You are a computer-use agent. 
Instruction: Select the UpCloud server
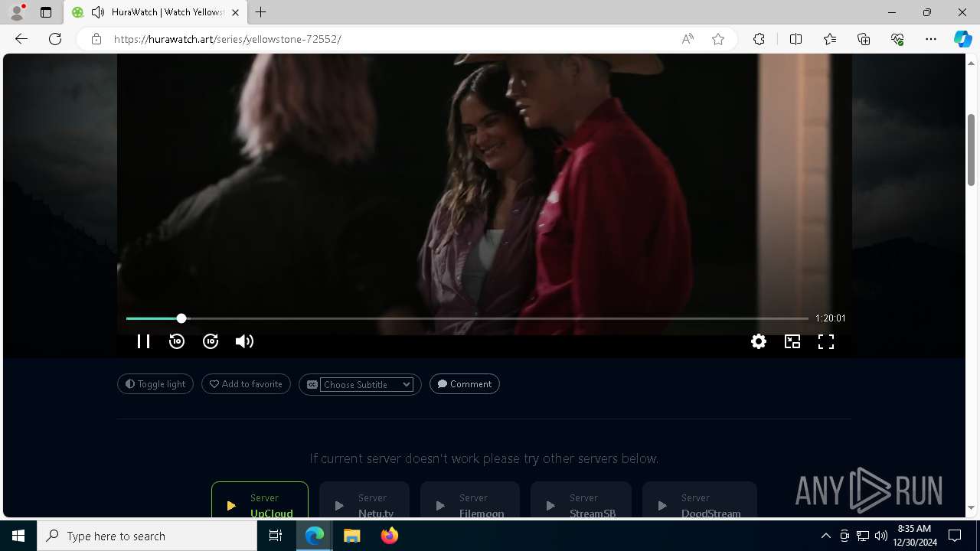(x=260, y=500)
